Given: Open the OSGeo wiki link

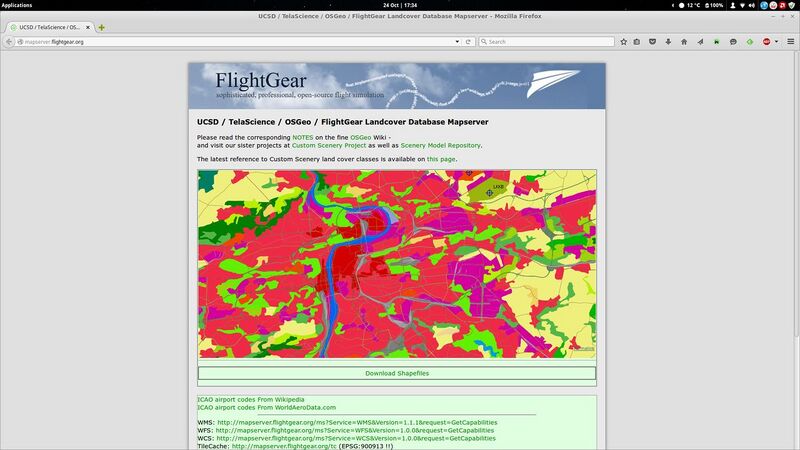Looking at the screenshot, I should [x=360, y=138].
